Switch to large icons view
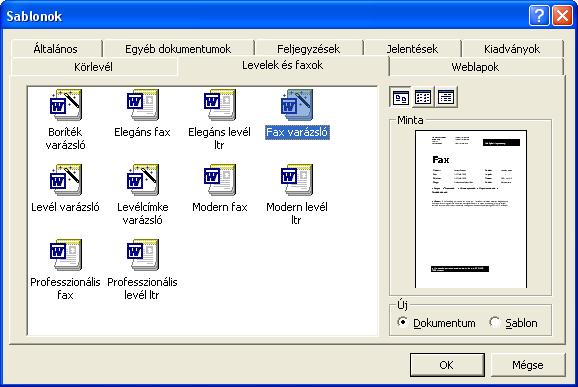Image resolution: width=578 pixels, height=387 pixels. coord(400,97)
